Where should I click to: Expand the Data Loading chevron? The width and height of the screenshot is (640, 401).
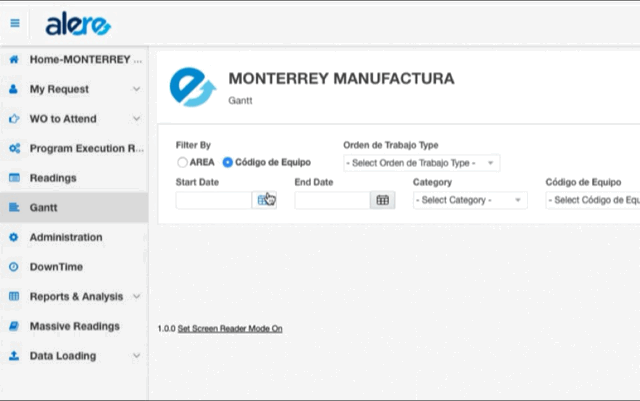(x=137, y=356)
